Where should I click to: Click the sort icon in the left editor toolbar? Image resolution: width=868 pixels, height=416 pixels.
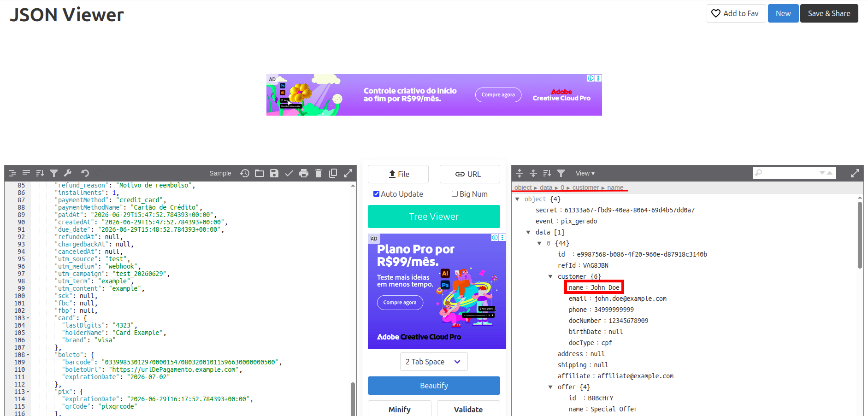point(40,173)
